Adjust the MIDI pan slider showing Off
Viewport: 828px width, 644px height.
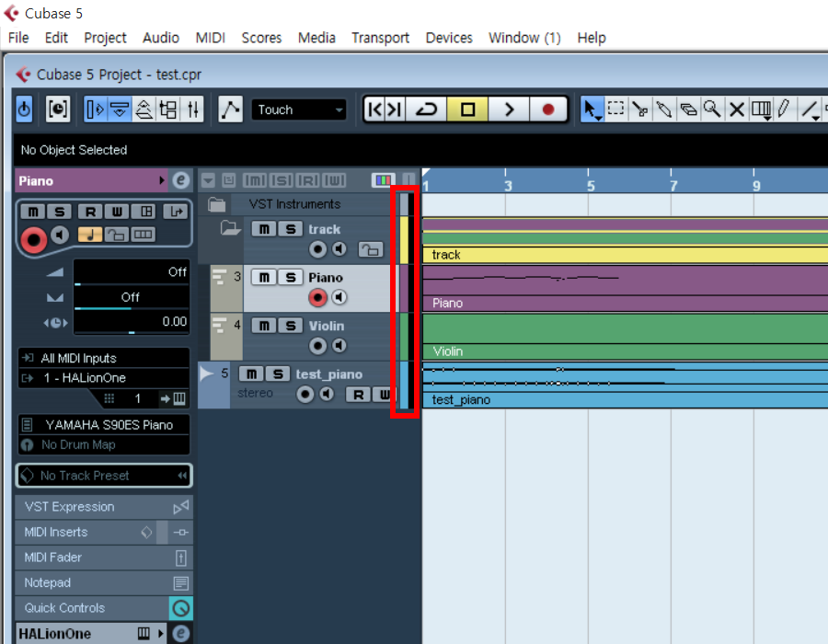coord(132,298)
